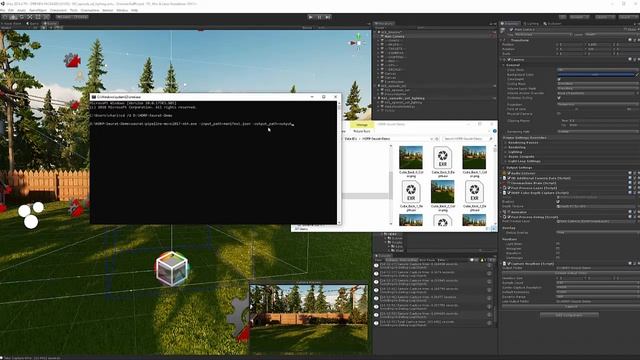Select the Rotate tool in Unity toolbar
This screenshot has height=360, width=640.
point(21,17)
